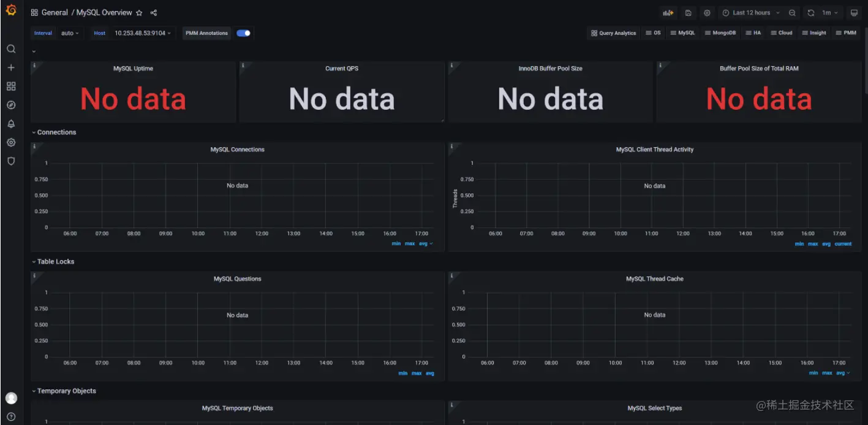Screen dimensions: 868x425
Task: Open the MySQL Questions panel title menu
Action: click(x=237, y=279)
